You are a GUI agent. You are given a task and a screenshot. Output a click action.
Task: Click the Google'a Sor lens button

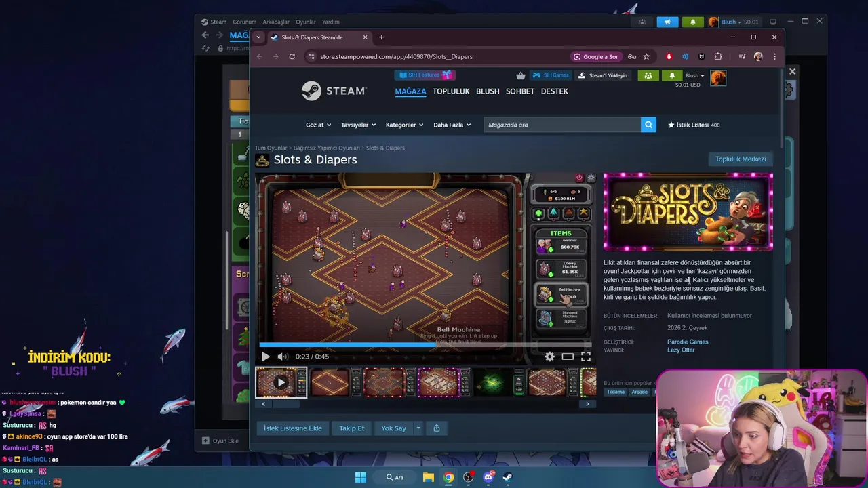595,56
